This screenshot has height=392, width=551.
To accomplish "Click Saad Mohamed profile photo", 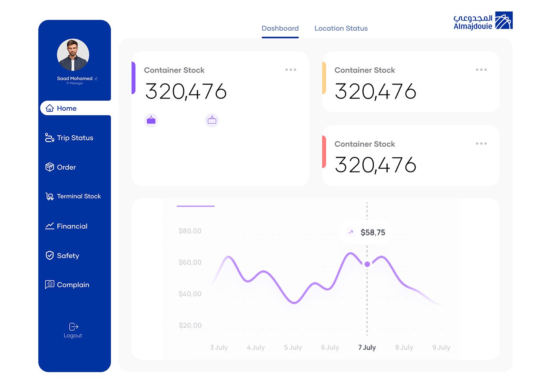I will pos(73,55).
